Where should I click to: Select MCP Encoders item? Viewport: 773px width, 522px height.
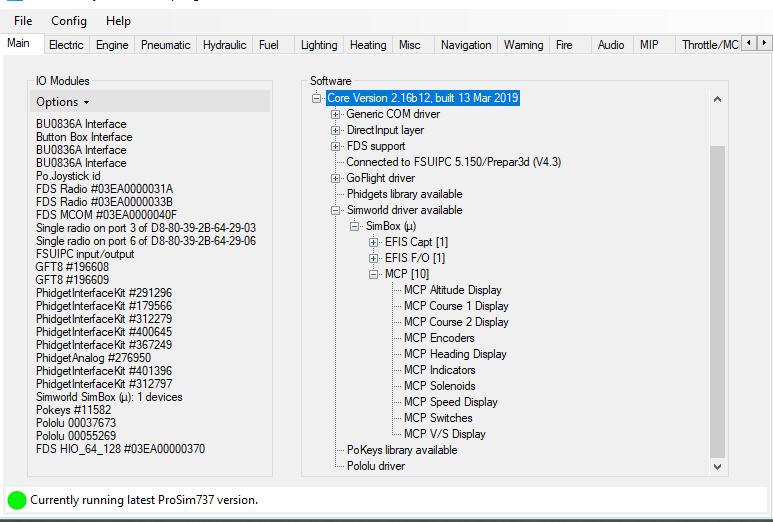pos(439,338)
